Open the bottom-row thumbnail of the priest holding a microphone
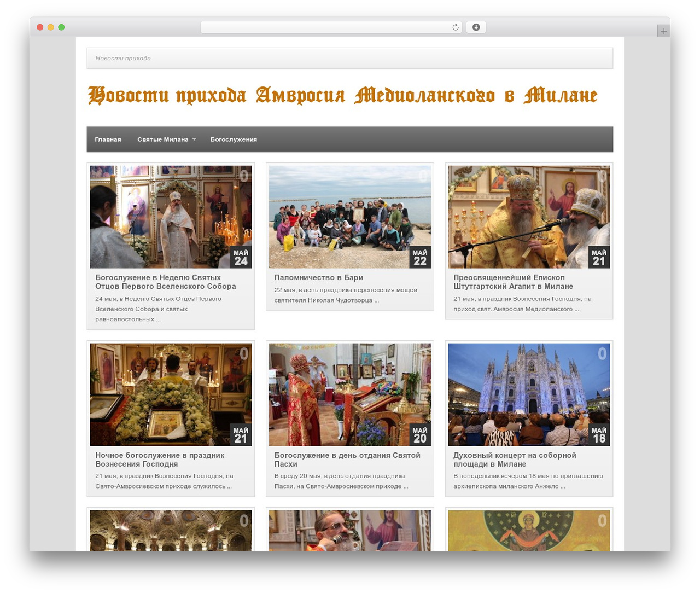700x593 pixels. (350, 531)
